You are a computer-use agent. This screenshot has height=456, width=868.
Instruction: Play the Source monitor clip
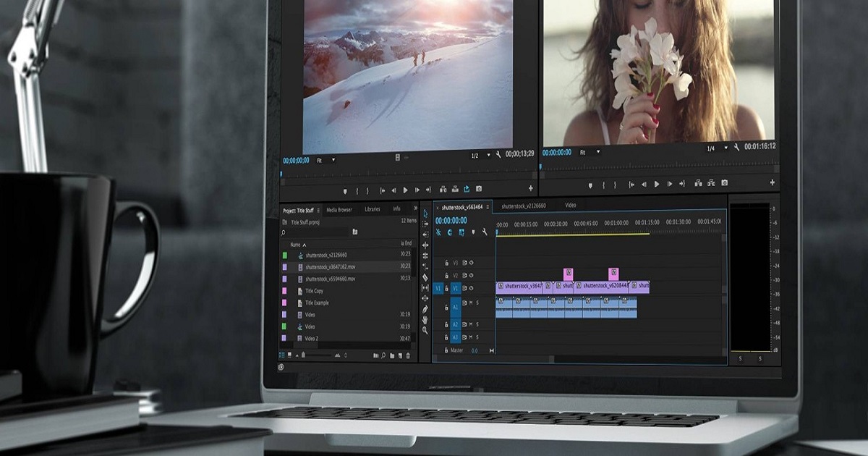[x=405, y=190]
